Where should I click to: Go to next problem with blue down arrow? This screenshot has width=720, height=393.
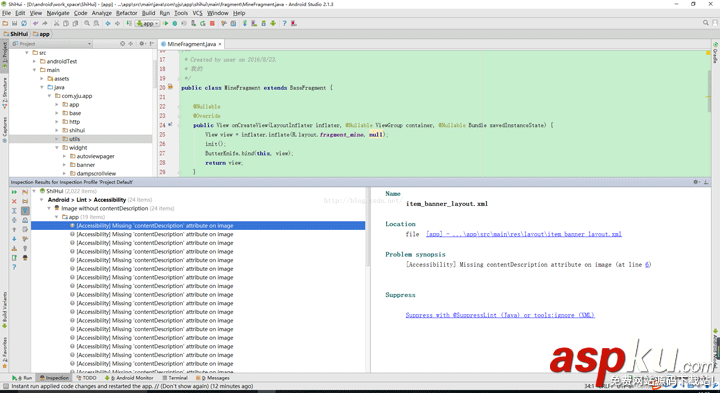click(x=14, y=239)
